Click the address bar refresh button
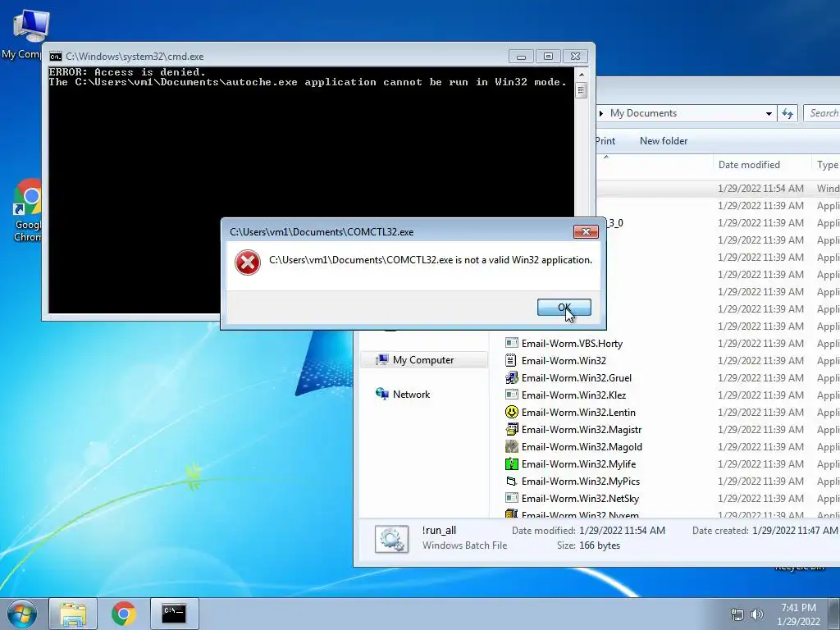The image size is (840, 630). [787, 113]
